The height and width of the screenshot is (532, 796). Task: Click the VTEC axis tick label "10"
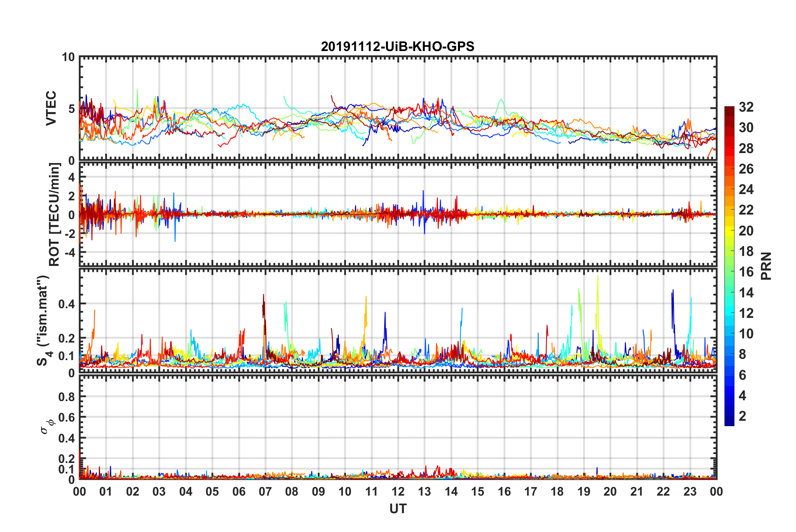(x=68, y=57)
